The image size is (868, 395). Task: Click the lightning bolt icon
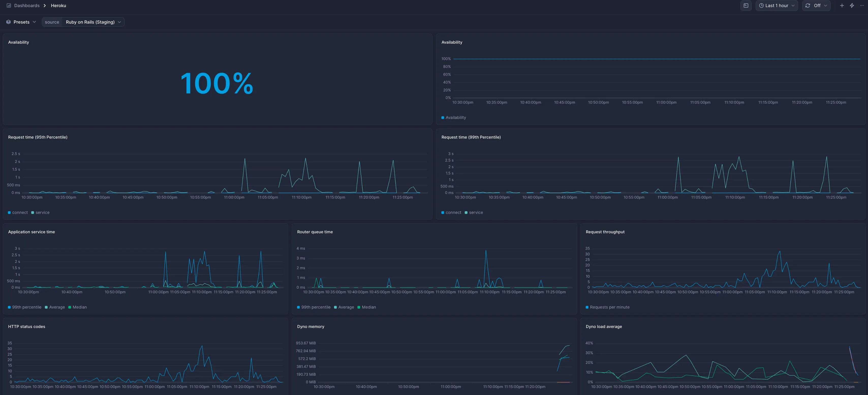tap(852, 6)
